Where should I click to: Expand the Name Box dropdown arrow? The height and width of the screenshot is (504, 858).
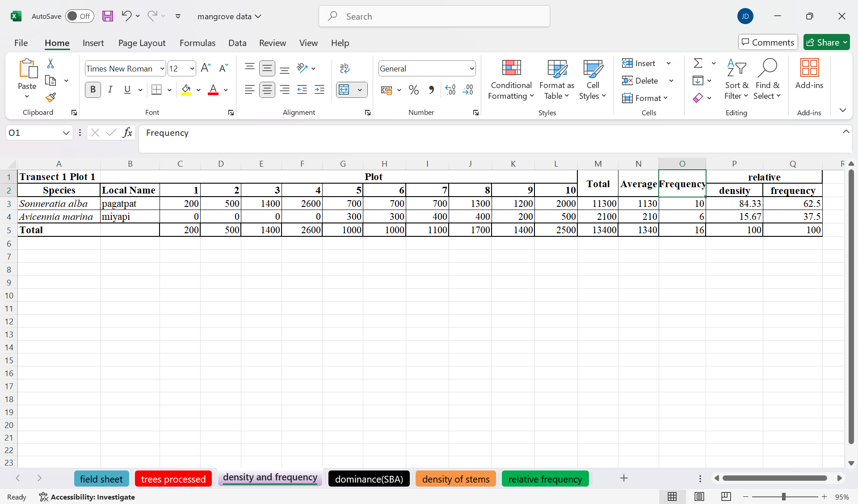click(x=66, y=133)
